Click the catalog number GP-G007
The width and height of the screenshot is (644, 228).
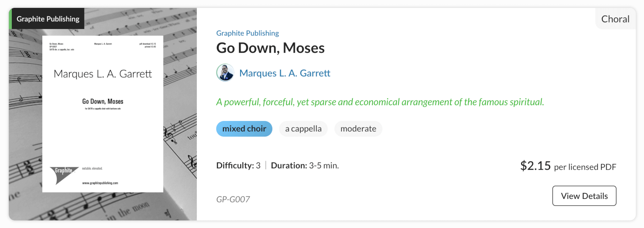[x=233, y=199]
